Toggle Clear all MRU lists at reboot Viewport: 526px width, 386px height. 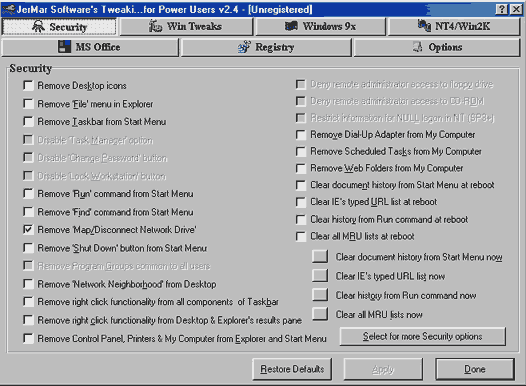point(301,236)
